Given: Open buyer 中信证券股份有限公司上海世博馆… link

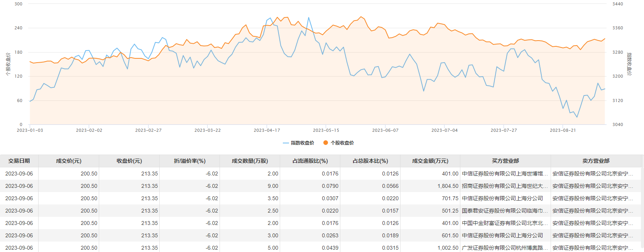Looking at the screenshot, I should 504,174.
